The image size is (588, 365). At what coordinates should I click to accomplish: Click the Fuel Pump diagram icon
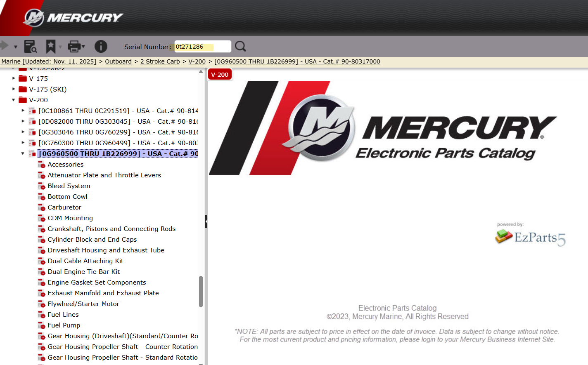coord(41,325)
